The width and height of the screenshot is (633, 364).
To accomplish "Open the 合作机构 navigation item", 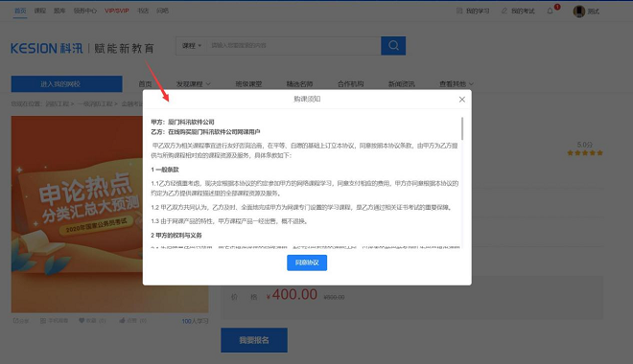I will (x=350, y=84).
